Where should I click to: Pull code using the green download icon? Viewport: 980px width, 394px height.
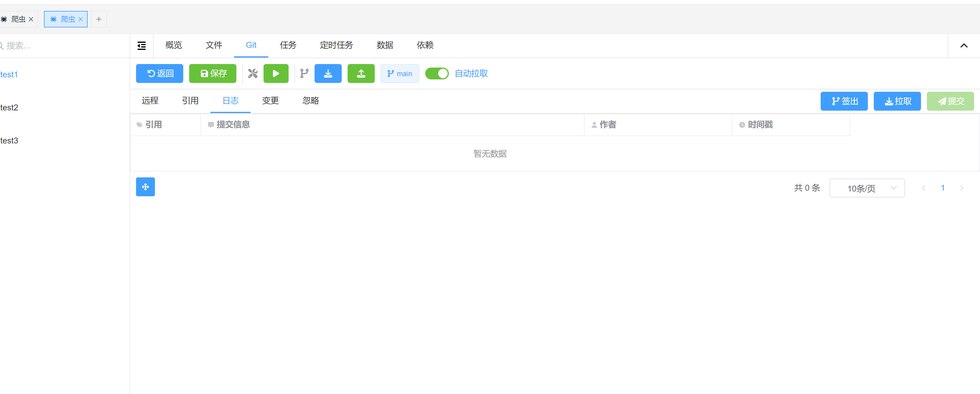pyautogui.click(x=328, y=73)
